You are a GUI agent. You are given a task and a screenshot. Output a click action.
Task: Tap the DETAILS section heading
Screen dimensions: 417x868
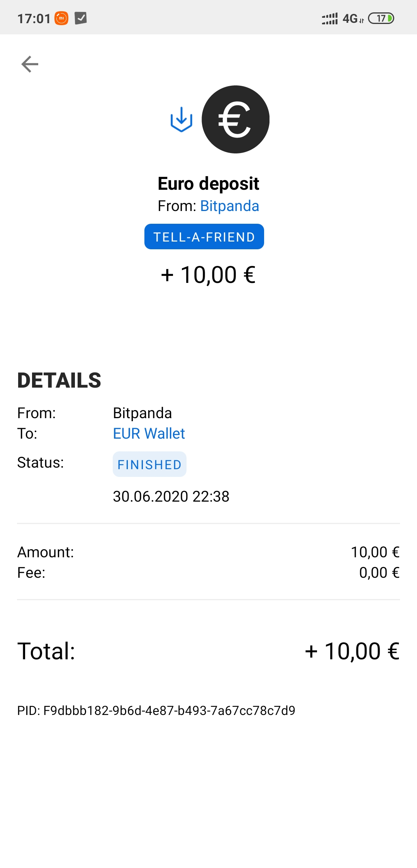pos(59,380)
